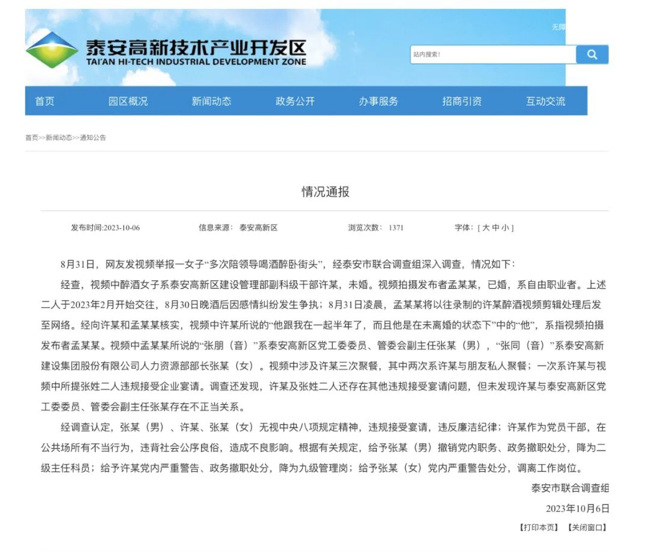Open the 新闻动态 navigation menu
This screenshot has width=650, height=552.
pyautogui.click(x=211, y=101)
